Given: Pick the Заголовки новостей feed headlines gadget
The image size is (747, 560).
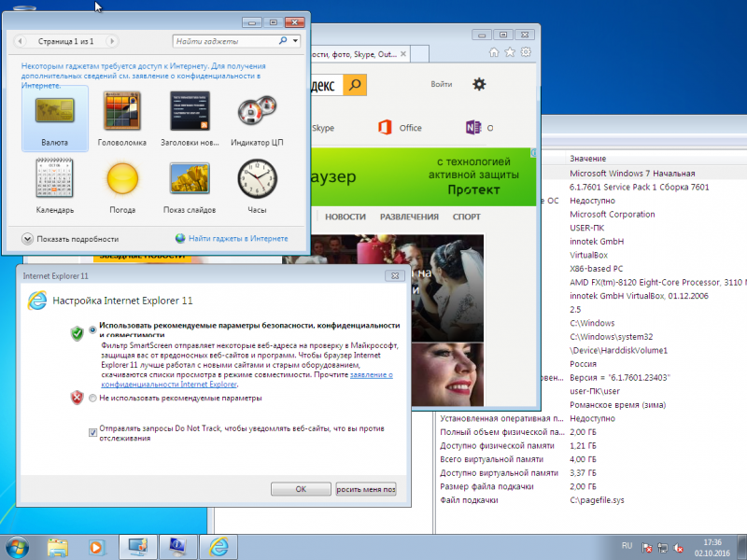Looking at the screenshot, I should click(x=190, y=119).
